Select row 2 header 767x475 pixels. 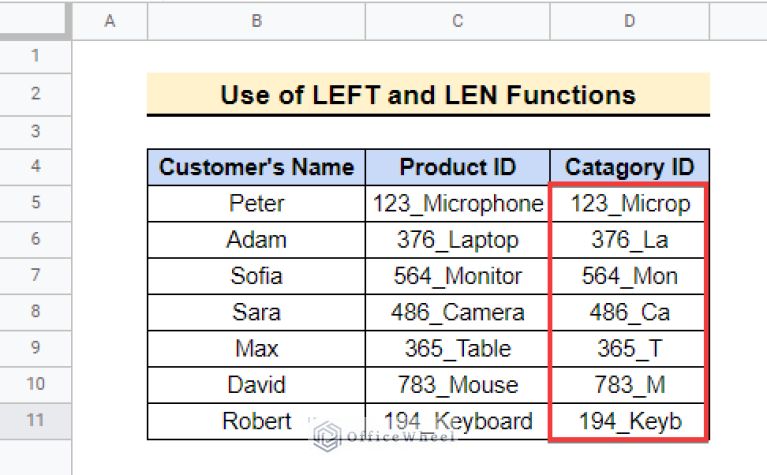[35, 94]
